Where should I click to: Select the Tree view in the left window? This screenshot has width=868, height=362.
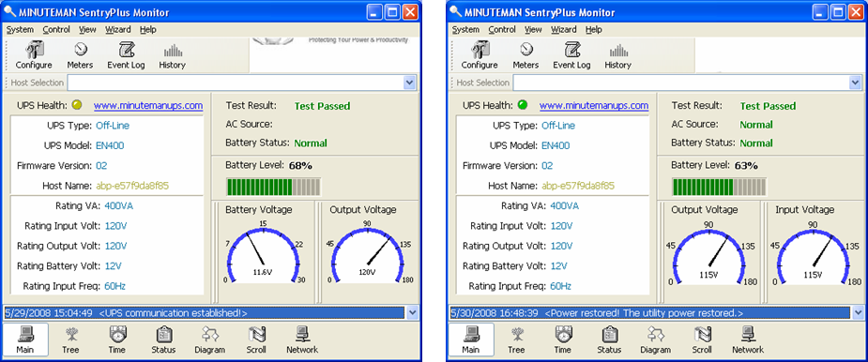(x=71, y=339)
